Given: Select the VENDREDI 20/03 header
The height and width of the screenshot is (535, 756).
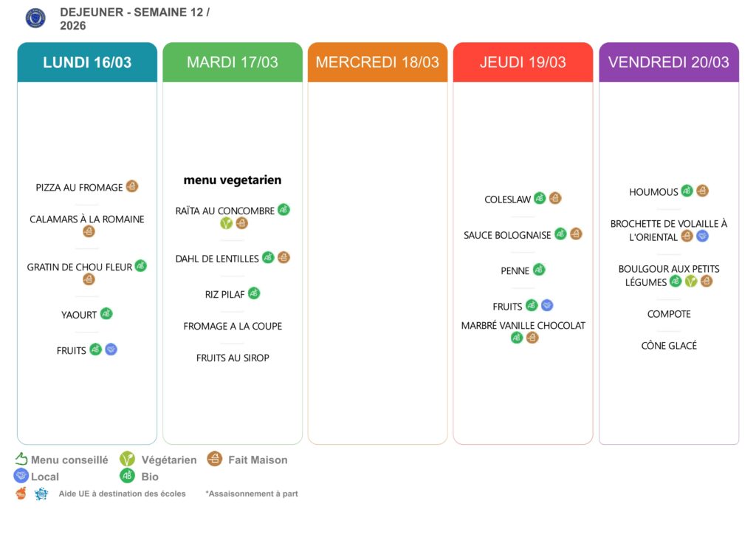Looking at the screenshot, I should pos(668,62).
